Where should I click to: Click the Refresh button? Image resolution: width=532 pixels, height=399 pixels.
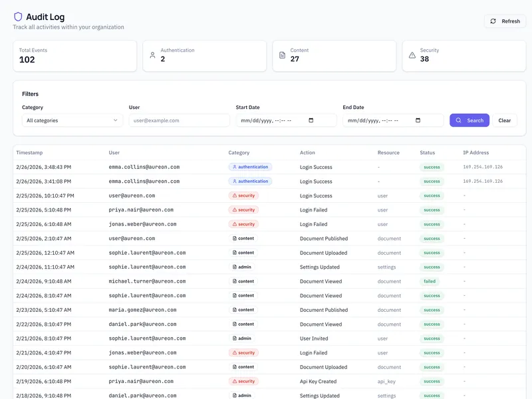pos(505,21)
